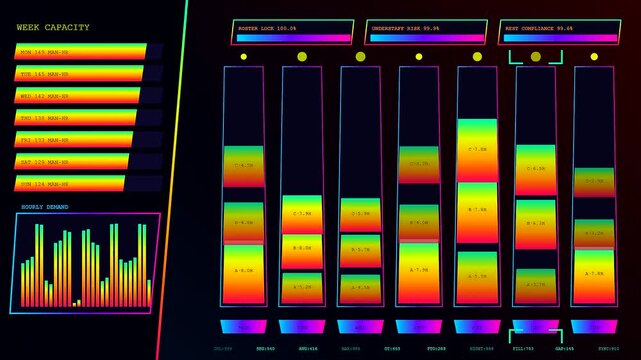Click the GAP:145 status readout

pyautogui.click(x=565, y=349)
